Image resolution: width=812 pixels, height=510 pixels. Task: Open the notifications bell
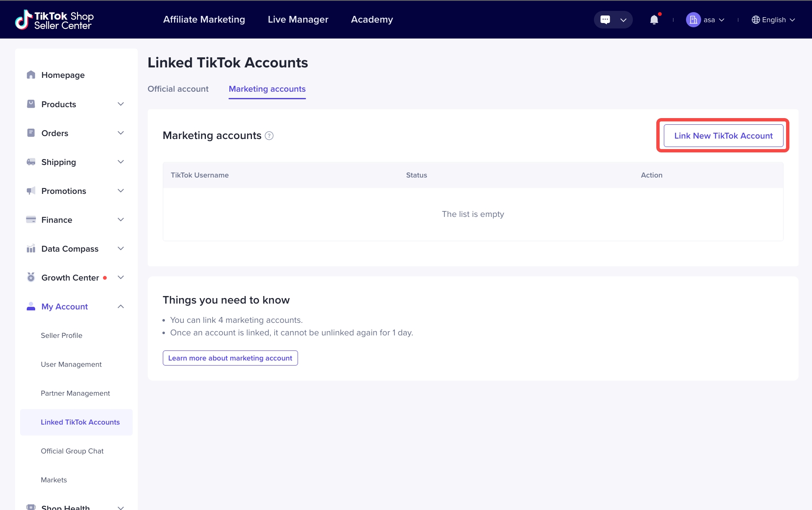pos(654,20)
